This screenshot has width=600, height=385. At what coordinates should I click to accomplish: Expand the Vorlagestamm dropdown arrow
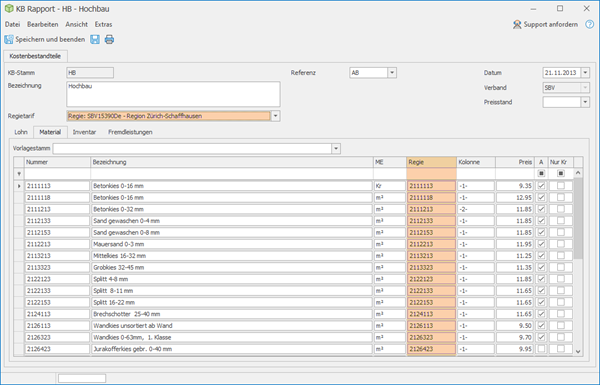pos(336,148)
